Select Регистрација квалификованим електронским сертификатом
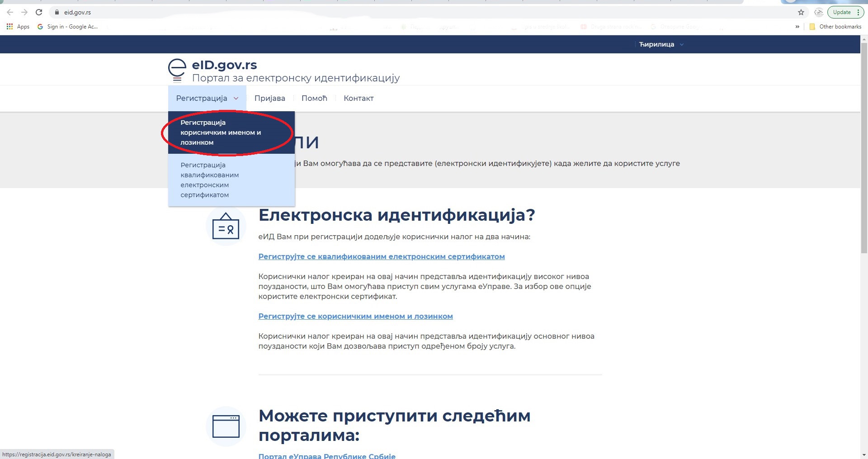 [210, 180]
